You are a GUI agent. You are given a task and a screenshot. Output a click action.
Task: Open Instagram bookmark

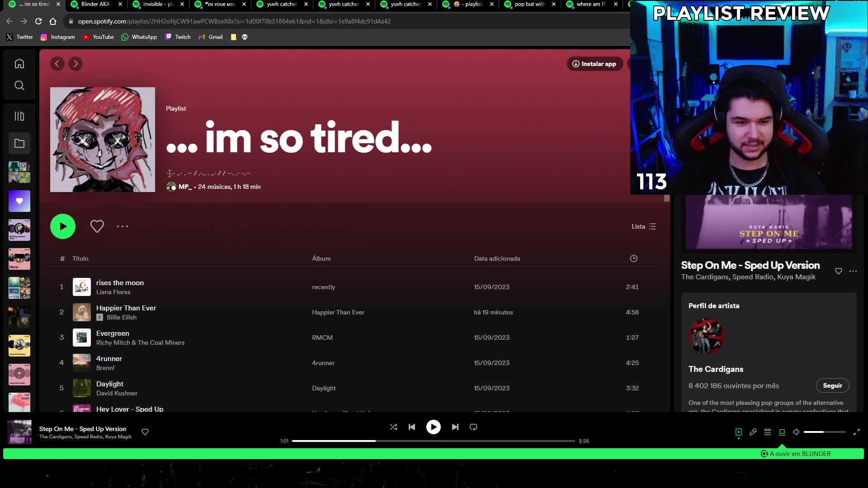pos(58,37)
